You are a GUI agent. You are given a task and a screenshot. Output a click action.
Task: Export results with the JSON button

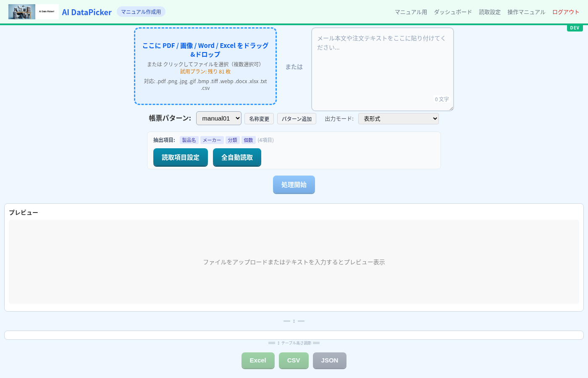click(x=330, y=360)
